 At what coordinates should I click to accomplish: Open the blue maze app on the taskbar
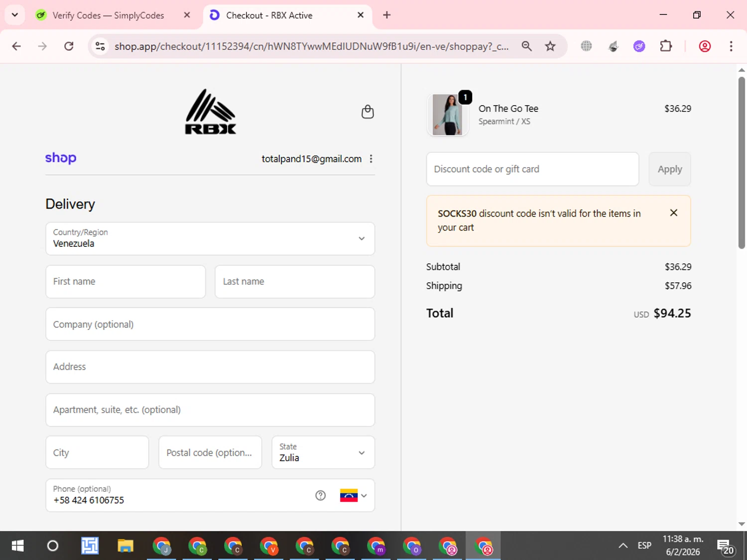tap(90, 546)
